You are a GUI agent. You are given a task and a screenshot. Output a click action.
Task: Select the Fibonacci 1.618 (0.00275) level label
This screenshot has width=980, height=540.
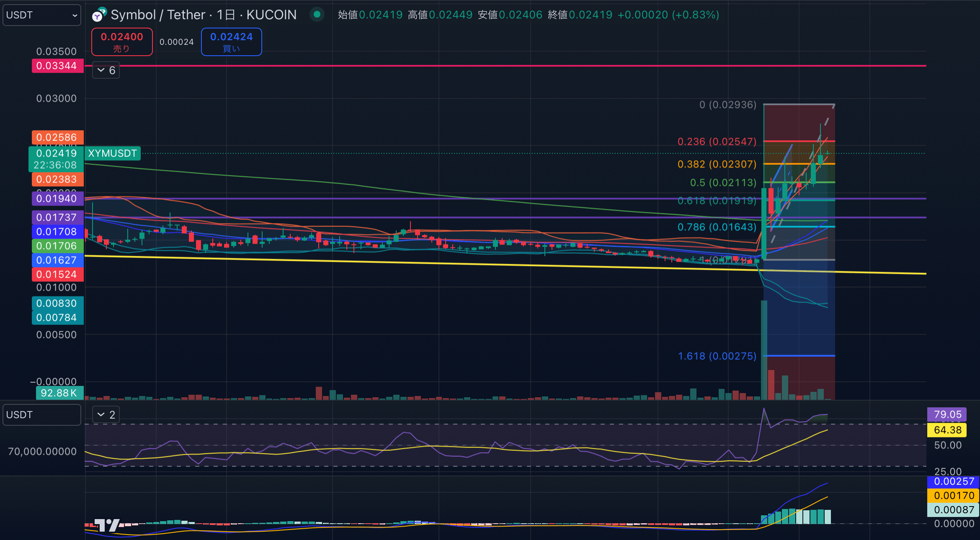pyautogui.click(x=717, y=356)
